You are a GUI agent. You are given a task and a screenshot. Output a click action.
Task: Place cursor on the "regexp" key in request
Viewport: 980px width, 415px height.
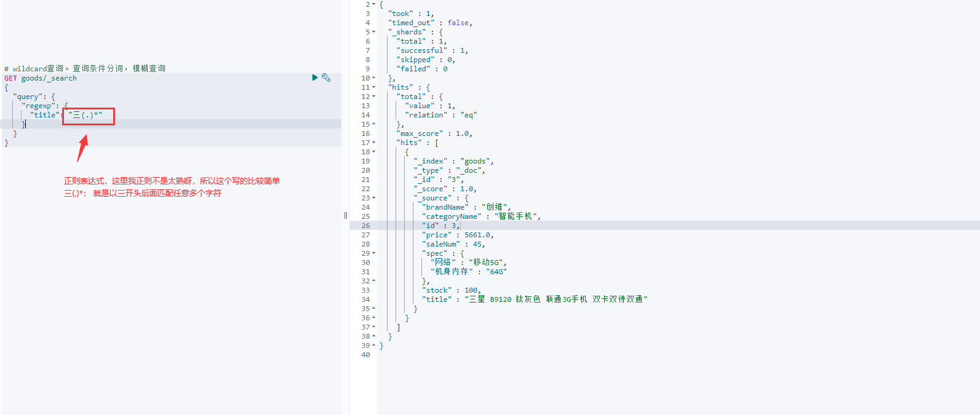(38, 106)
